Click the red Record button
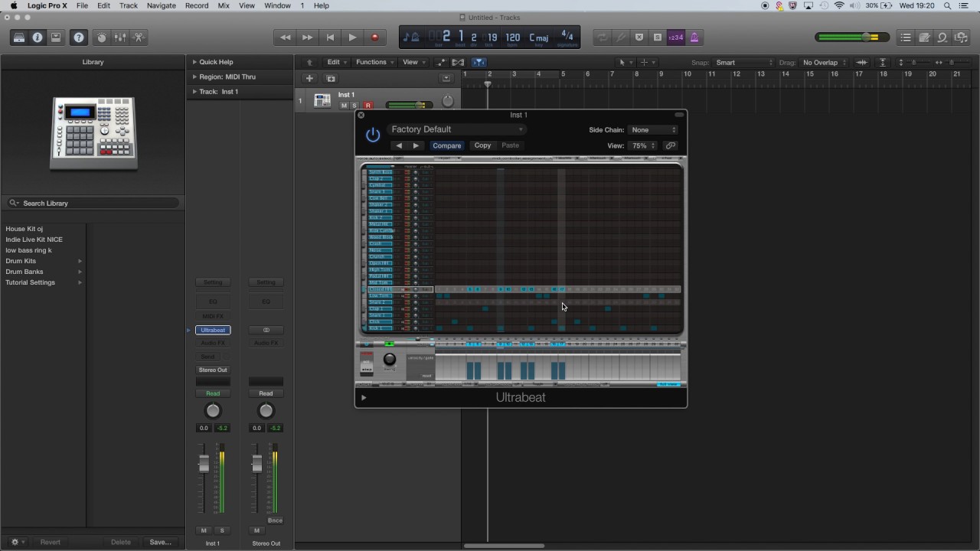Viewport: 980px width, 551px height. pyautogui.click(x=374, y=37)
